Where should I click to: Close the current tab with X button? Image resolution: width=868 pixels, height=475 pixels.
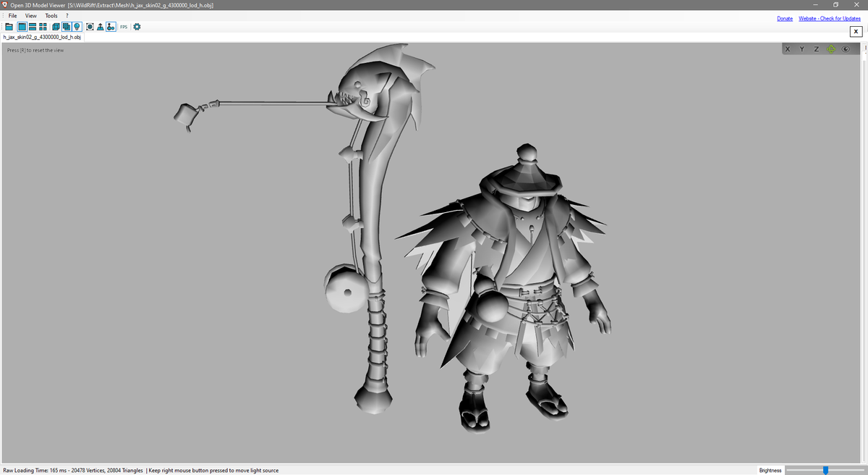click(x=856, y=31)
